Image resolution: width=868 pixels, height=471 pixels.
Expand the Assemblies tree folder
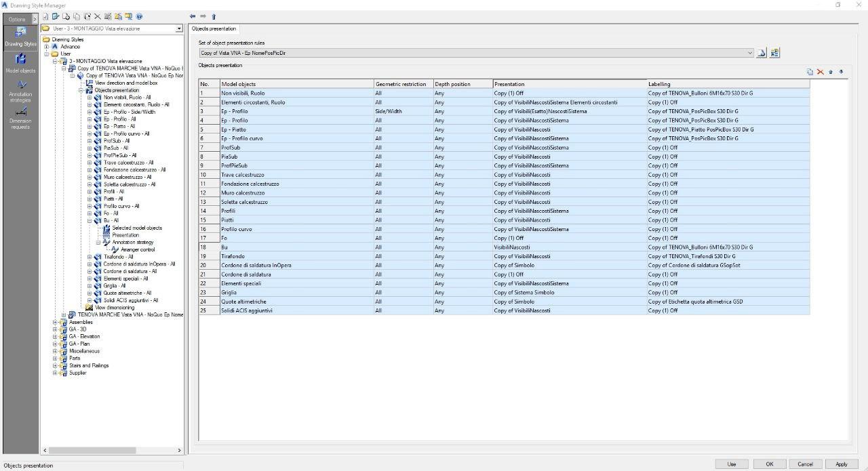coord(56,322)
